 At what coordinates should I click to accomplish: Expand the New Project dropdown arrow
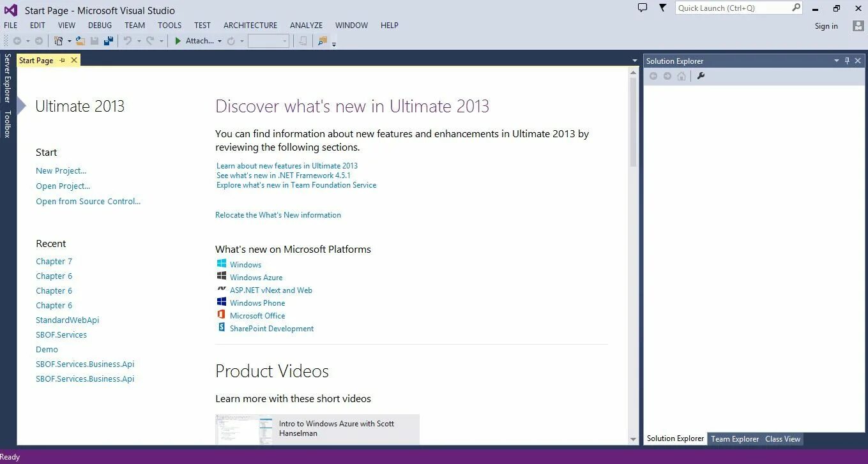click(70, 41)
